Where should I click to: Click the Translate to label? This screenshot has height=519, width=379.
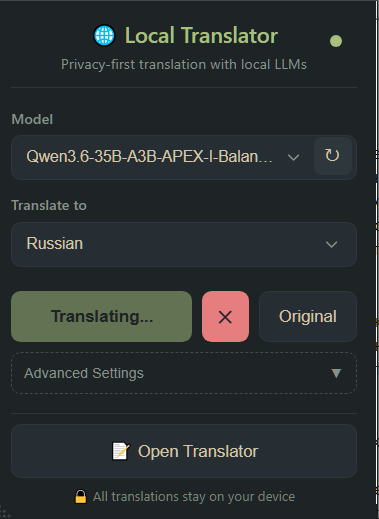[x=49, y=205]
